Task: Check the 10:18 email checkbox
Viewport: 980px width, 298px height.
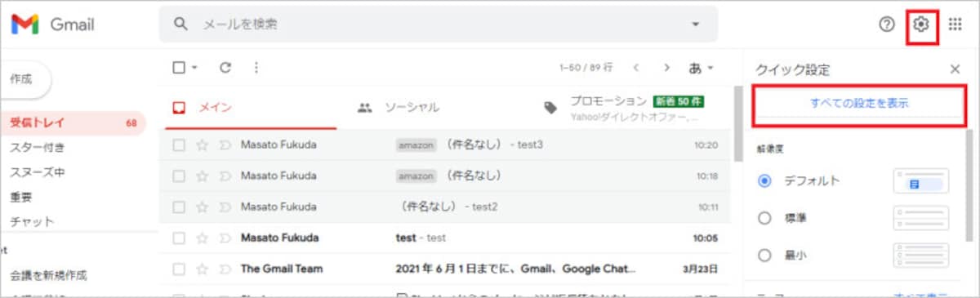Action: [x=179, y=176]
